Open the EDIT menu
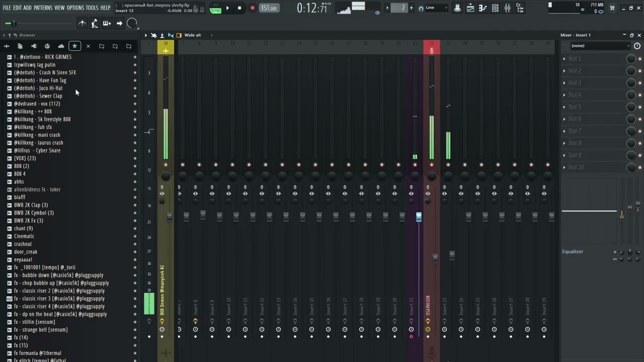Screen dimensions: 644x362 17,8
